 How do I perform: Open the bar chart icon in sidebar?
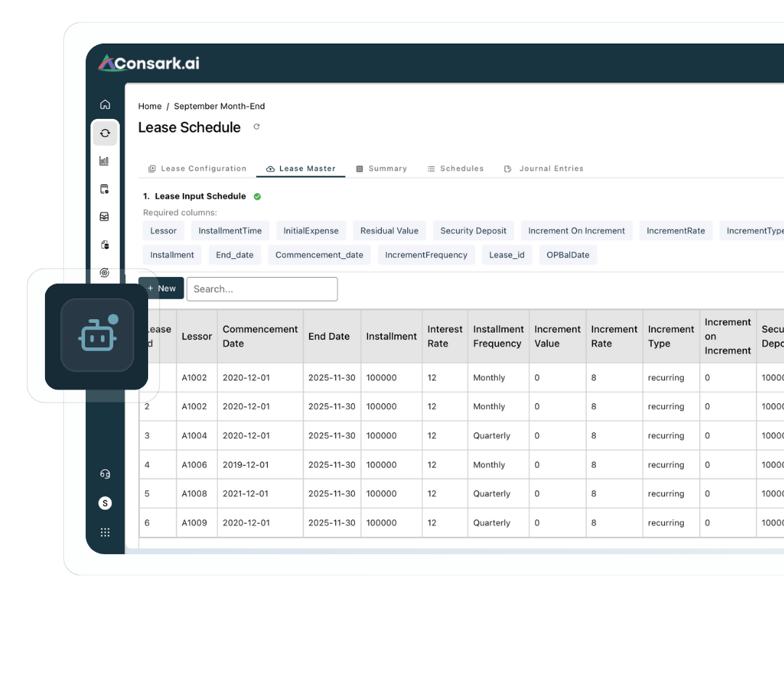(x=105, y=161)
